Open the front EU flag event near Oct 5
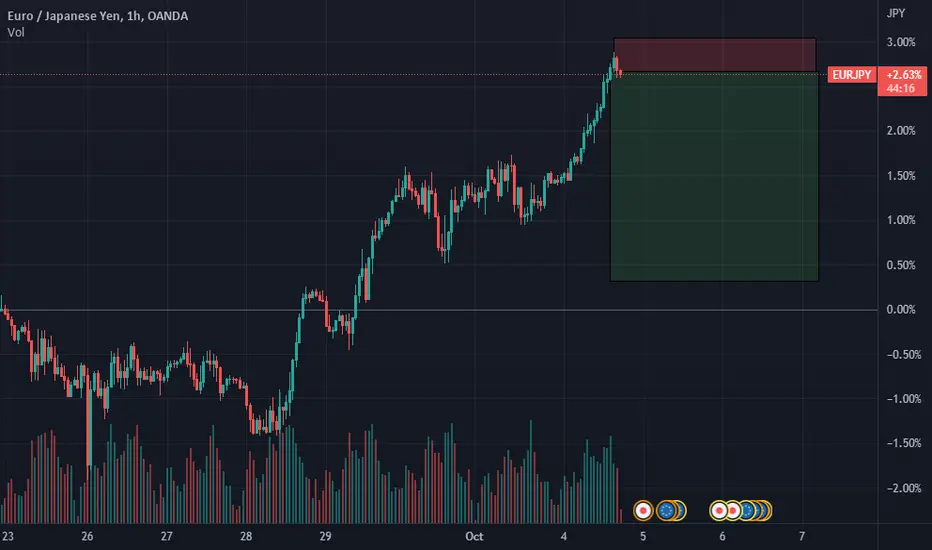932x550 pixels. pos(666,510)
